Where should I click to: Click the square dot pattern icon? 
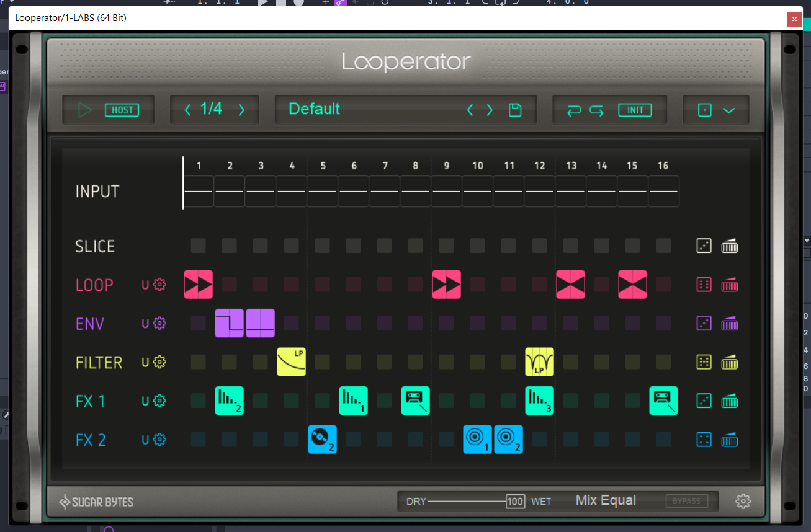click(x=704, y=110)
